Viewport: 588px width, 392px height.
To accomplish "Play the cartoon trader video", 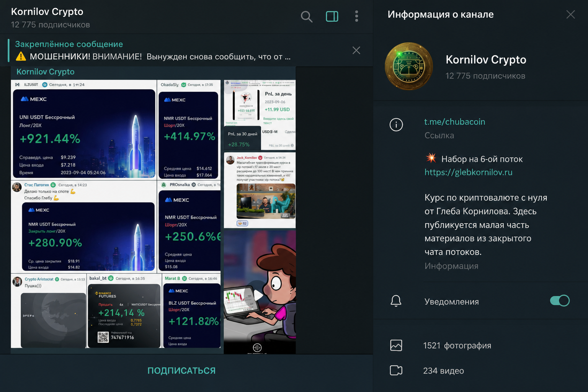I will [x=259, y=295].
